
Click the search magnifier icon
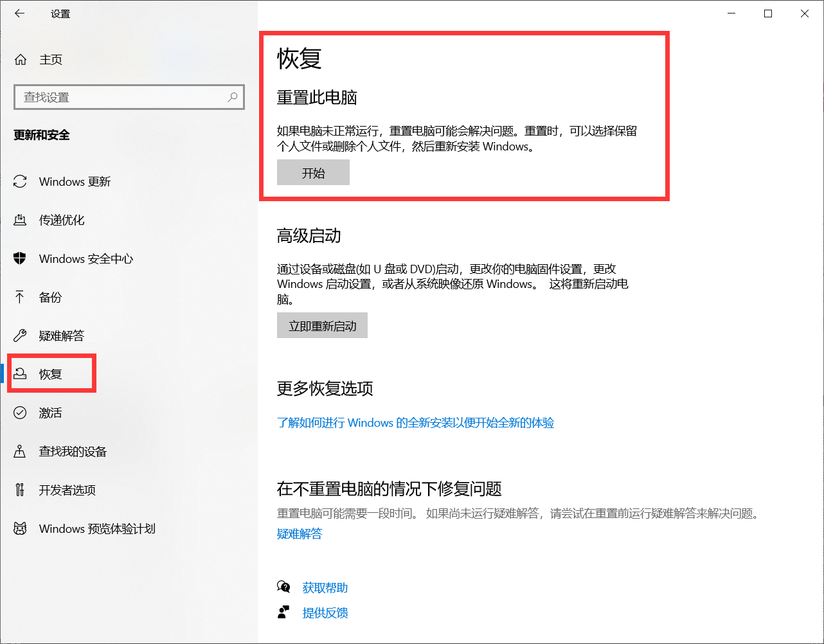pyautogui.click(x=233, y=97)
